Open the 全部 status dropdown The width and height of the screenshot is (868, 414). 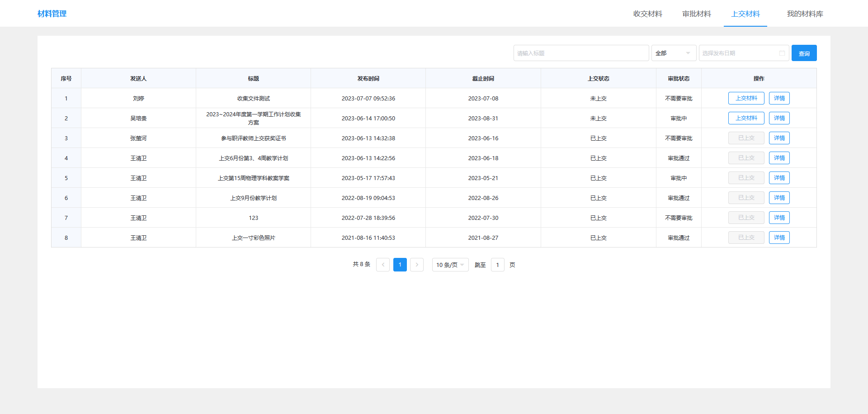[x=674, y=53]
